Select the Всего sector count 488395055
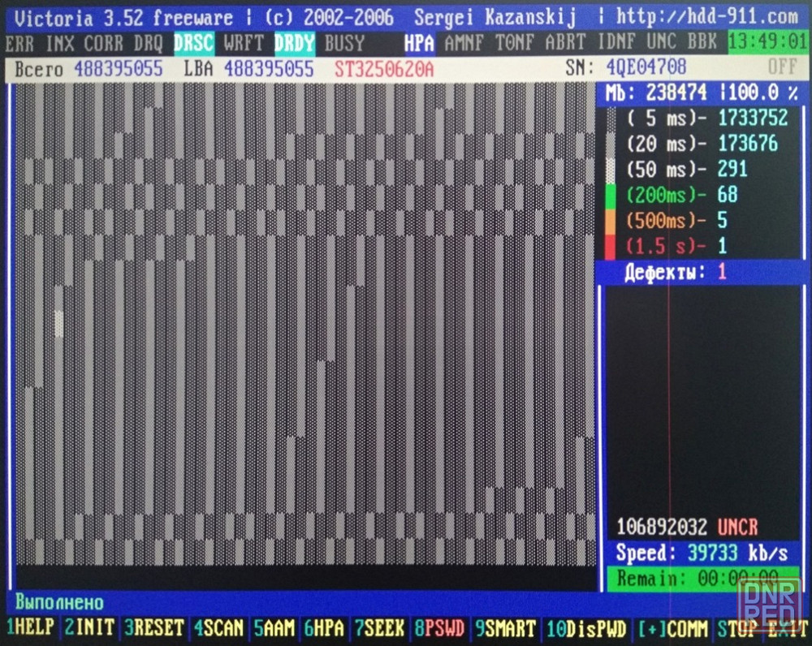 [x=119, y=69]
